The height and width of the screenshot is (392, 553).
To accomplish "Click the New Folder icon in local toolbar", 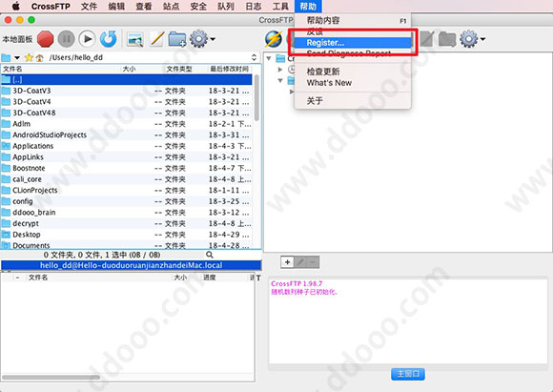I will point(177,39).
